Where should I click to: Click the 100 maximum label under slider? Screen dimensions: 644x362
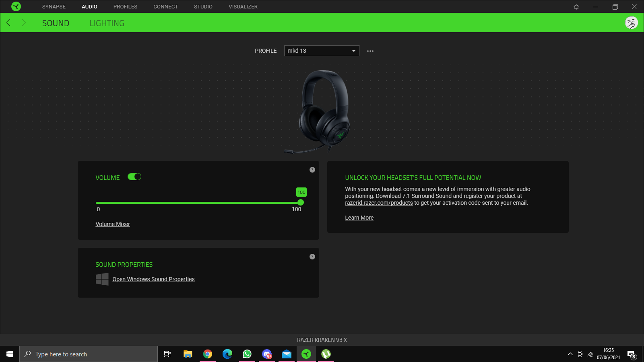[296, 209]
